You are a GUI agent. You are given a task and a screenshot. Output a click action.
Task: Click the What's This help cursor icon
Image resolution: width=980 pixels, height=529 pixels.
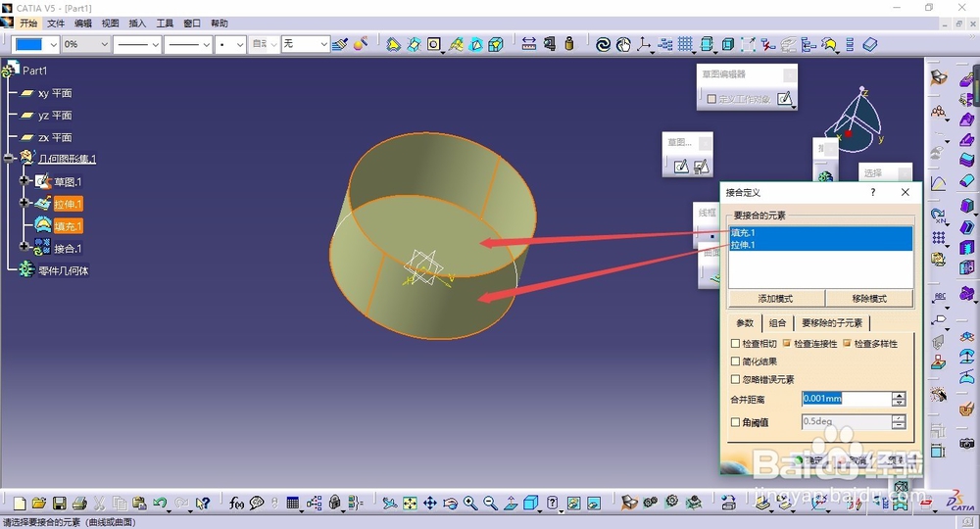click(x=203, y=504)
